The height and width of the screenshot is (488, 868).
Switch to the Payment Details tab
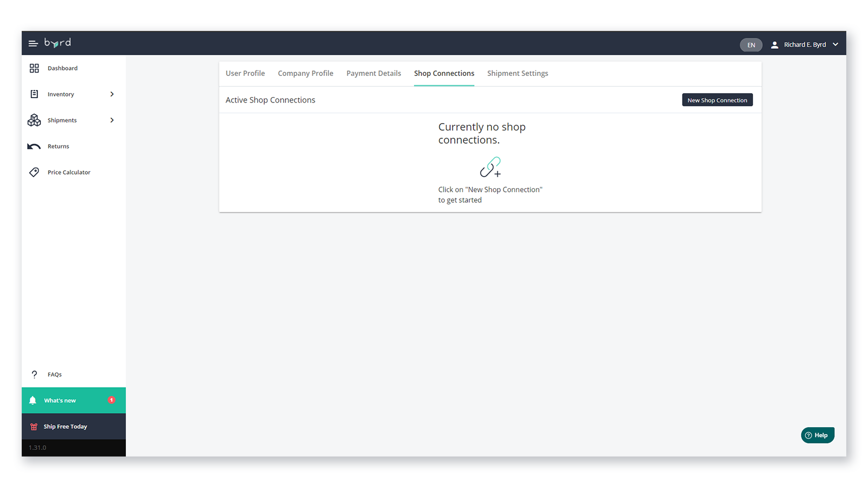coord(374,73)
